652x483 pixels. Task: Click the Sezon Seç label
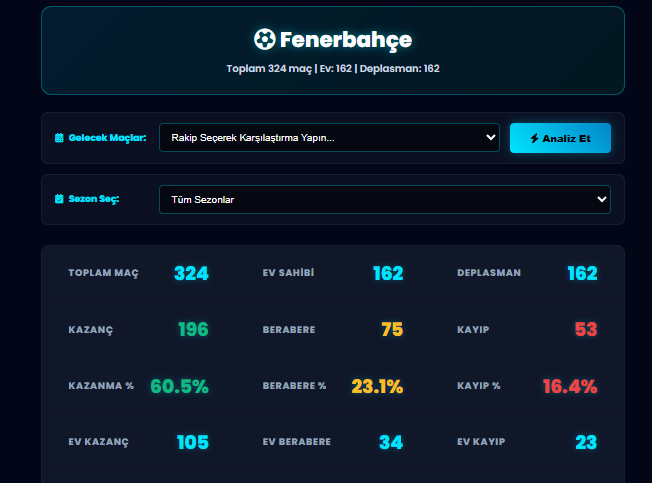94,199
